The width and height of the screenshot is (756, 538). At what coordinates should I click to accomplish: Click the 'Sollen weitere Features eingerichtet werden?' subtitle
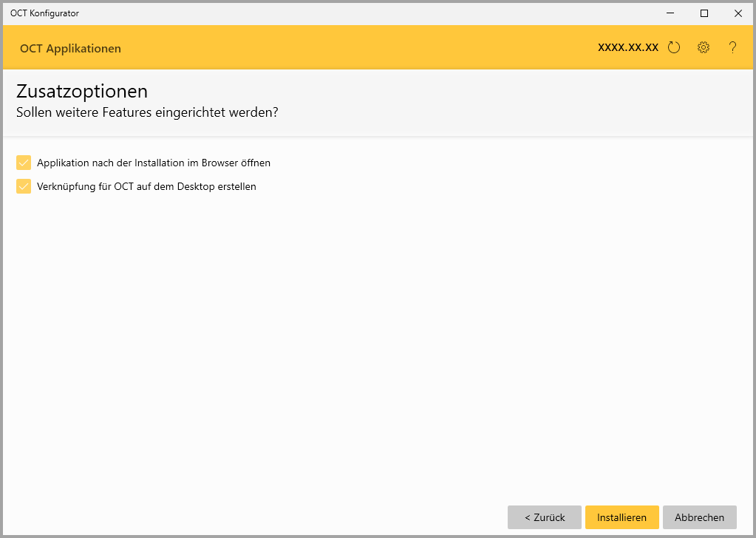pyautogui.click(x=147, y=112)
